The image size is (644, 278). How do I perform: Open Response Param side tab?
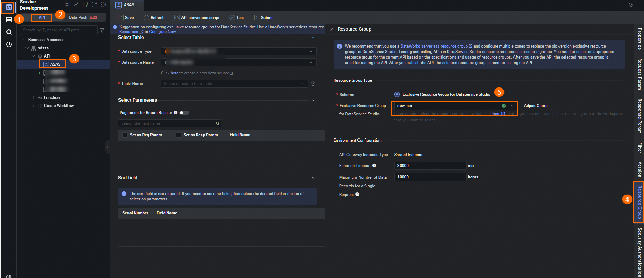pos(640,116)
